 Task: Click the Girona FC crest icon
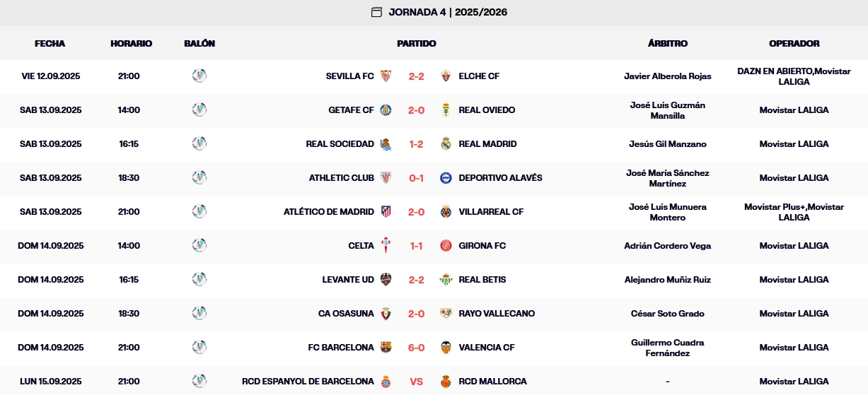446,246
